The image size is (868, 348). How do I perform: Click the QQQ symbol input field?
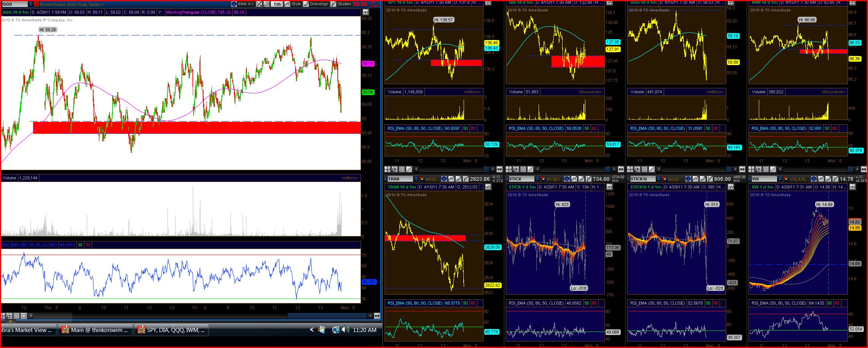[x=14, y=4]
